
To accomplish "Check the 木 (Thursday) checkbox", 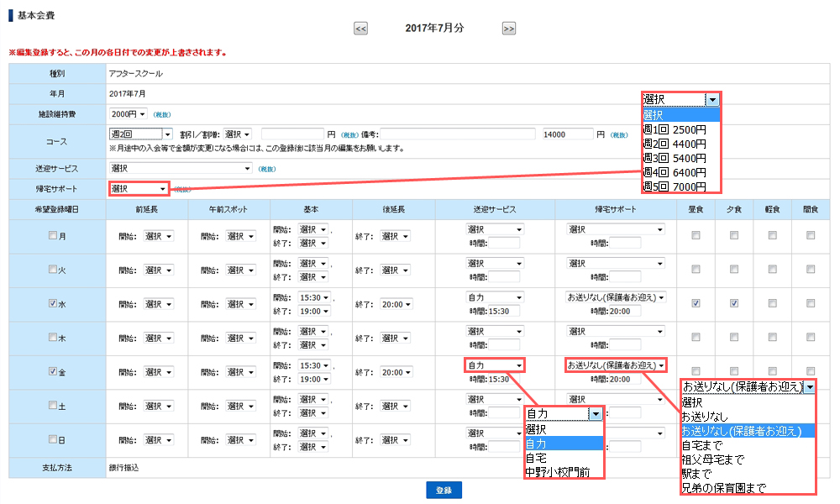I will click(52, 337).
